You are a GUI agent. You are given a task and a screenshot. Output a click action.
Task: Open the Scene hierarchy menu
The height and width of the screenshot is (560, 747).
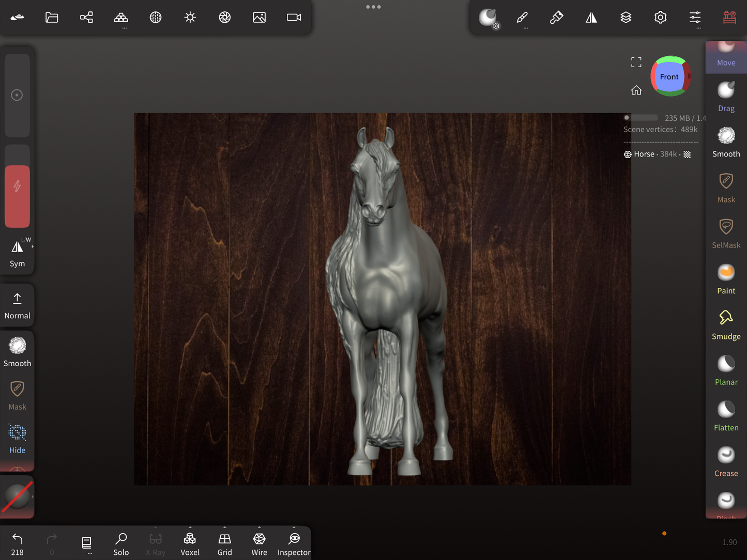tap(86, 18)
